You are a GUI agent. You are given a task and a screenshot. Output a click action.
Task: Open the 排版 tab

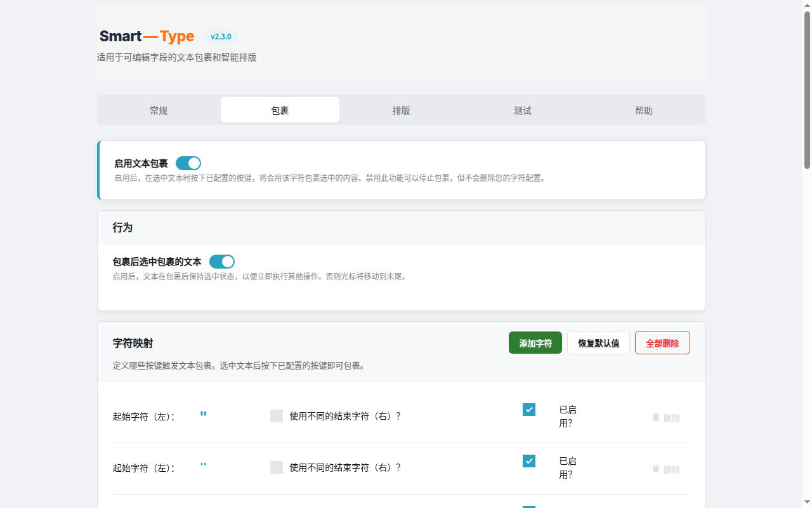click(x=401, y=110)
